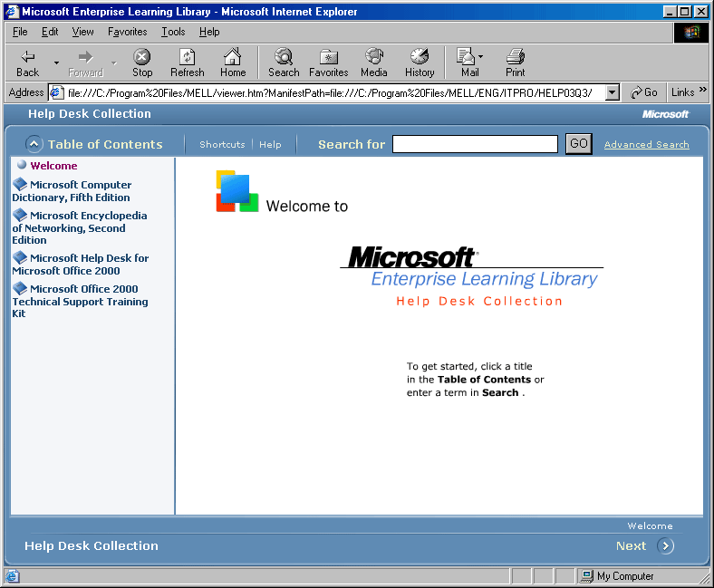Open the Search toolbar icon

tap(284, 56)
